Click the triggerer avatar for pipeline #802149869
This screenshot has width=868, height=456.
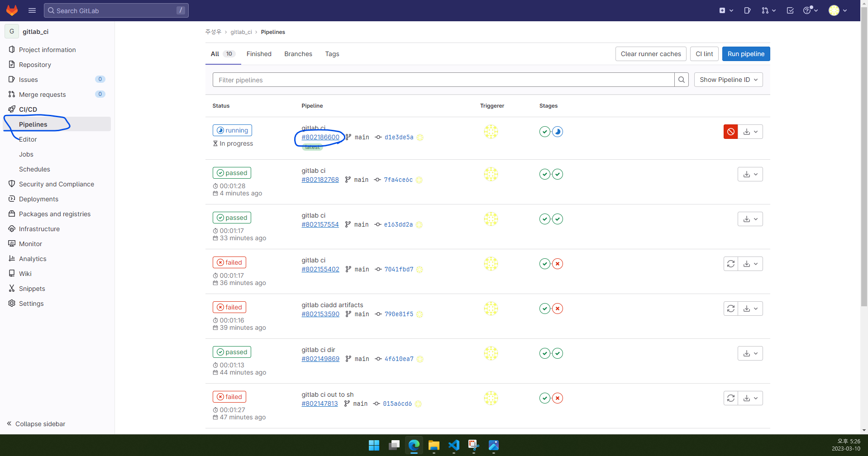tap(491, 353)
